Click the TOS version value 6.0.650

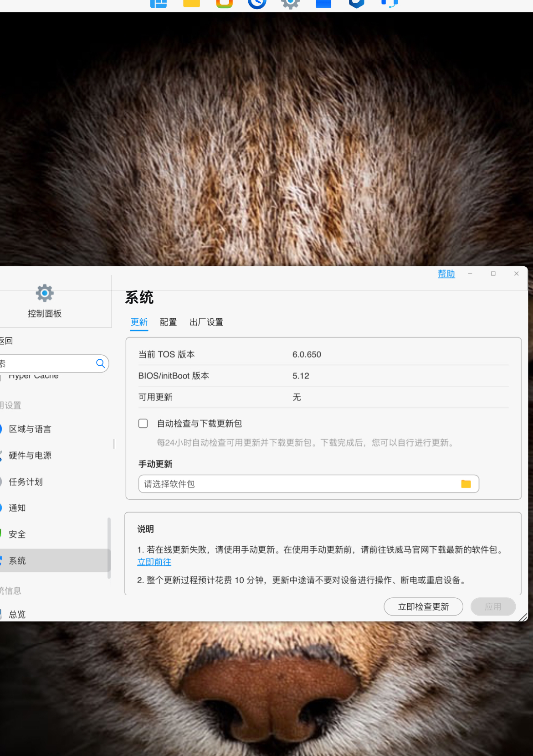click(x=307, y=355)
